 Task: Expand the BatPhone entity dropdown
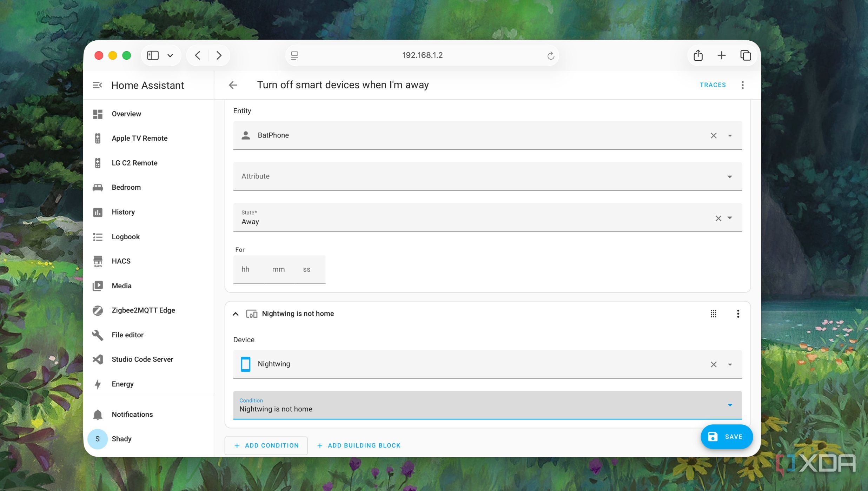tap(730, 136)
